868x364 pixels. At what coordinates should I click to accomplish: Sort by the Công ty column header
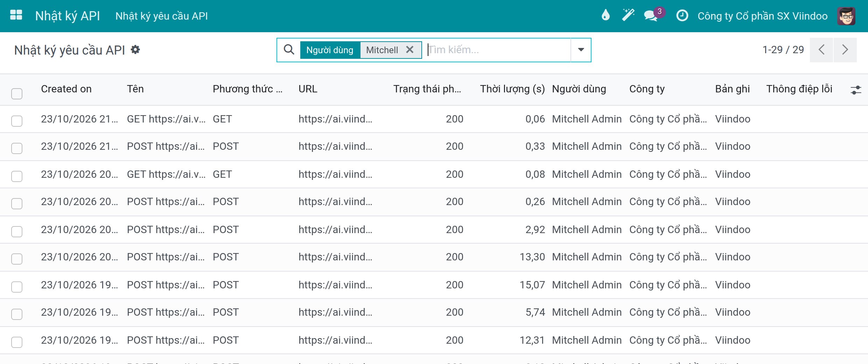[x=647, y=89]
